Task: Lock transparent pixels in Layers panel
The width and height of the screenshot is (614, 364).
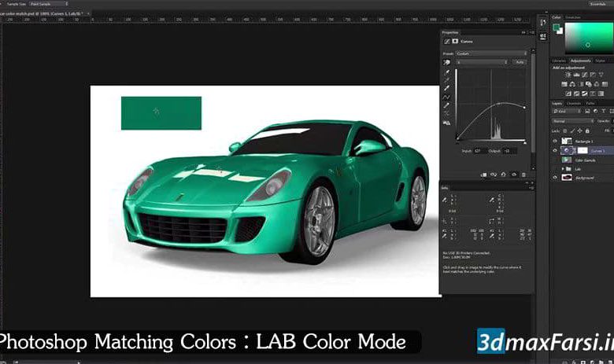Action: [564, 131]
